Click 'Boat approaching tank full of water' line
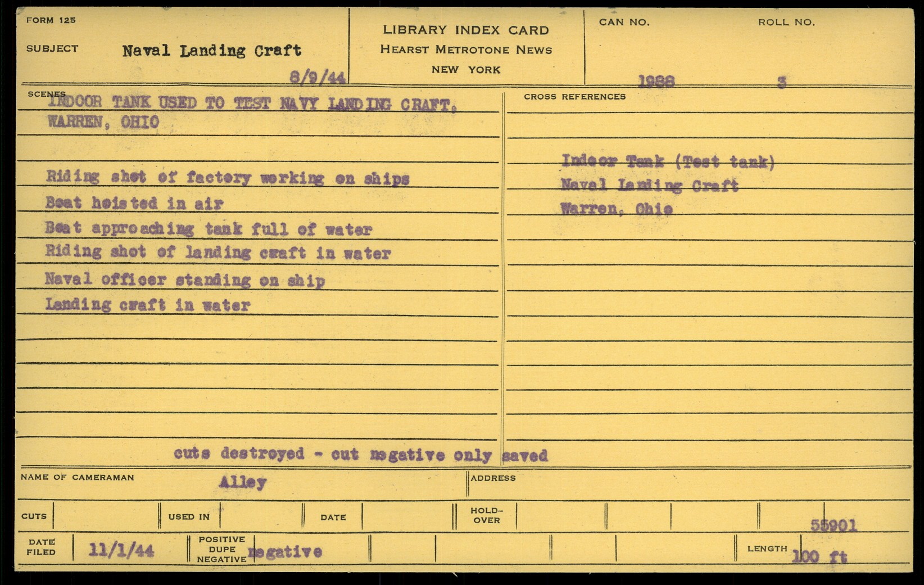 pyautogui.click(x=209, y=228)
